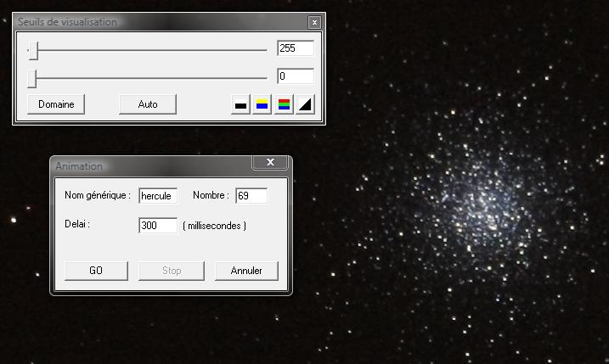Screen dimensions: 609x364
Task: Cancel the animation with Annuler
Action: (x=246, y=271)
